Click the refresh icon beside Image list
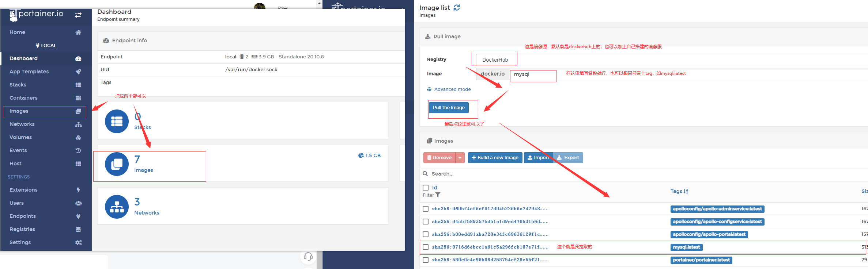 457,8
